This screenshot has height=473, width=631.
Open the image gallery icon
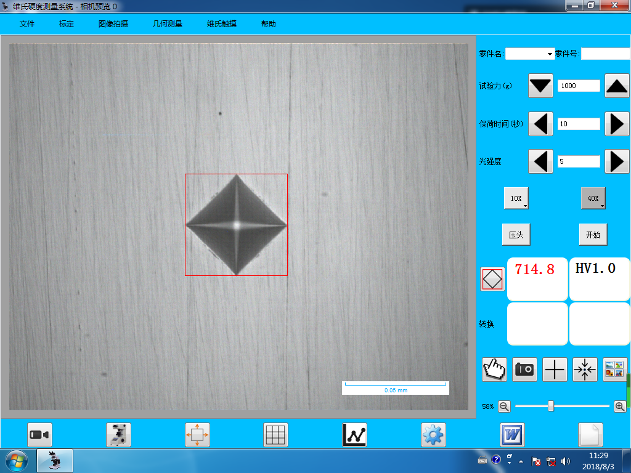(x=614, y=367)
